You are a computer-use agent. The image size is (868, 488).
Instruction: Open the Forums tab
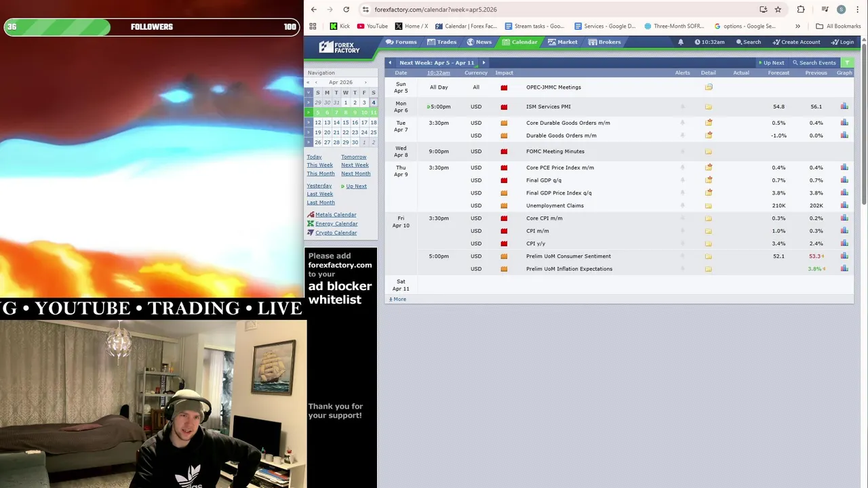tap(401, 42)
